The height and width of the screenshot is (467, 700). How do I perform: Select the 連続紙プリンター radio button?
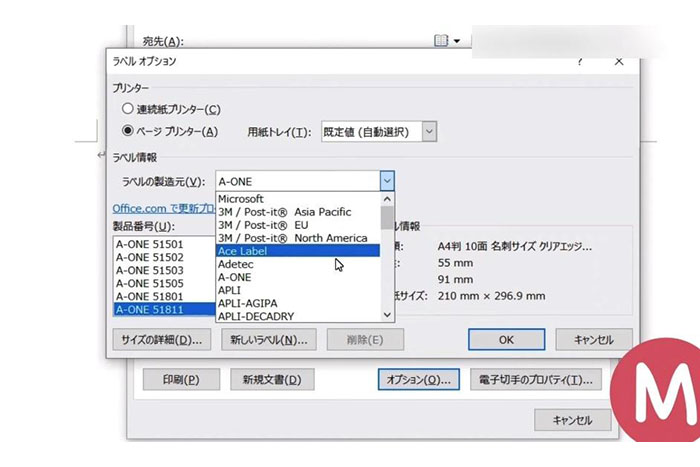pyautogui.click(x=128, y=108)
